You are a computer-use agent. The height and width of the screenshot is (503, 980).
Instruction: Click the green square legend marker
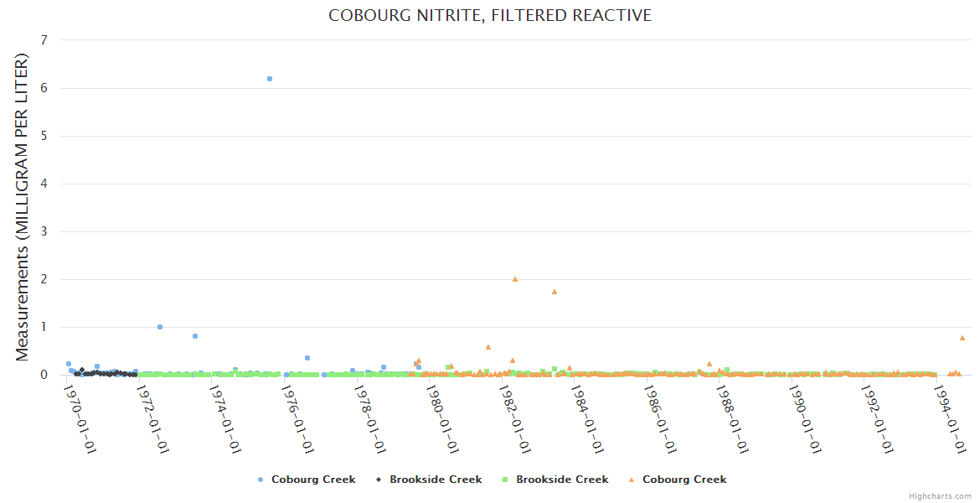click(x=505, y=480)
